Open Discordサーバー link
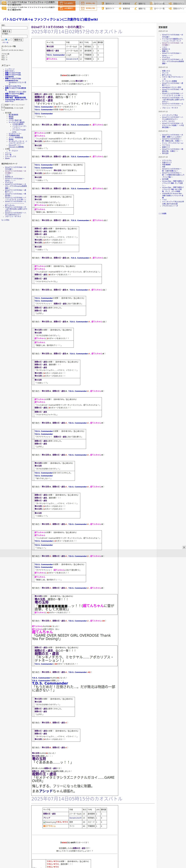This screenshot has width=186, height=868. pyautogui.click(x=16, y=146)
